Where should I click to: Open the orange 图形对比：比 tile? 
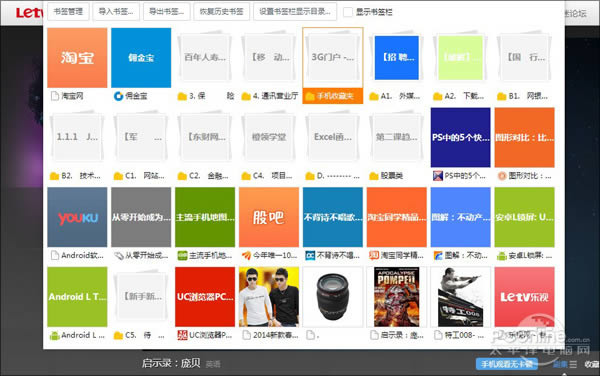pyautogui.click(x=525, y=137)
